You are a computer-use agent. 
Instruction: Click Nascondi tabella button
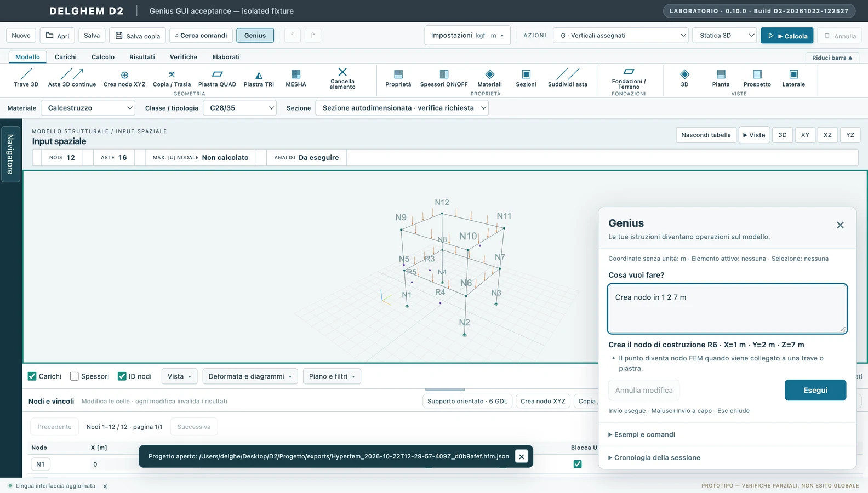706,135
